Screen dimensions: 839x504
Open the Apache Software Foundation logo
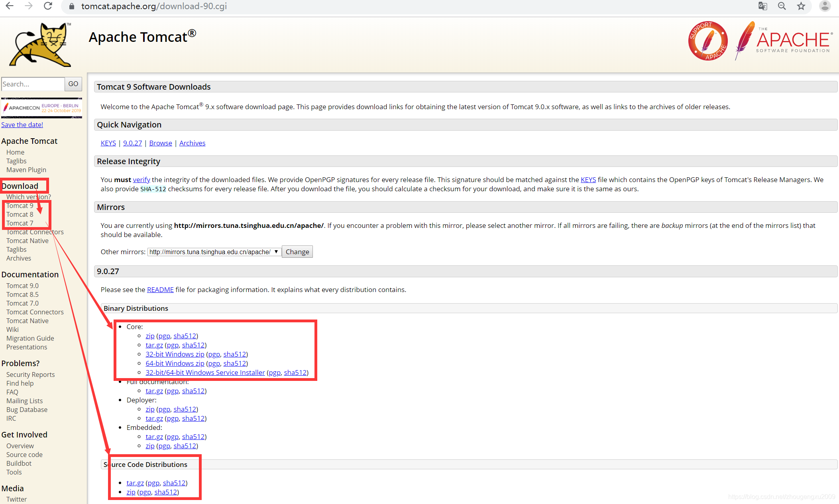[x=784, y=41]
